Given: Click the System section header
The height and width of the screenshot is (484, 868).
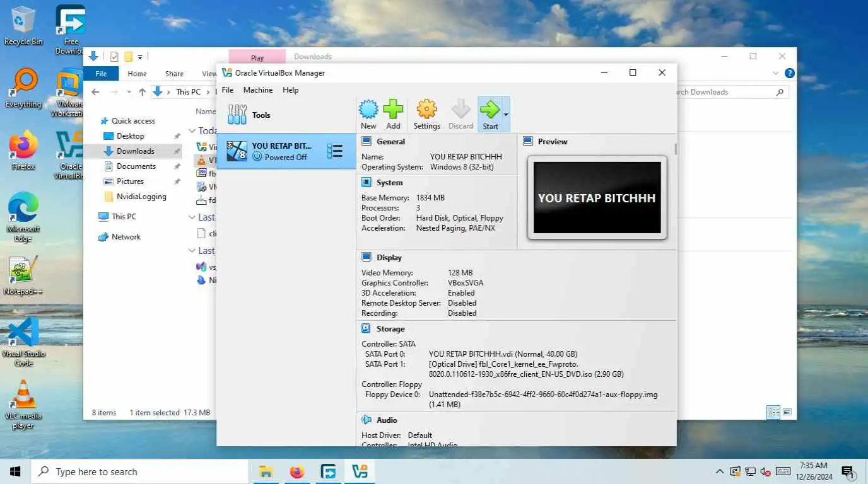Looking at the screenshot, I should (389, 183).
